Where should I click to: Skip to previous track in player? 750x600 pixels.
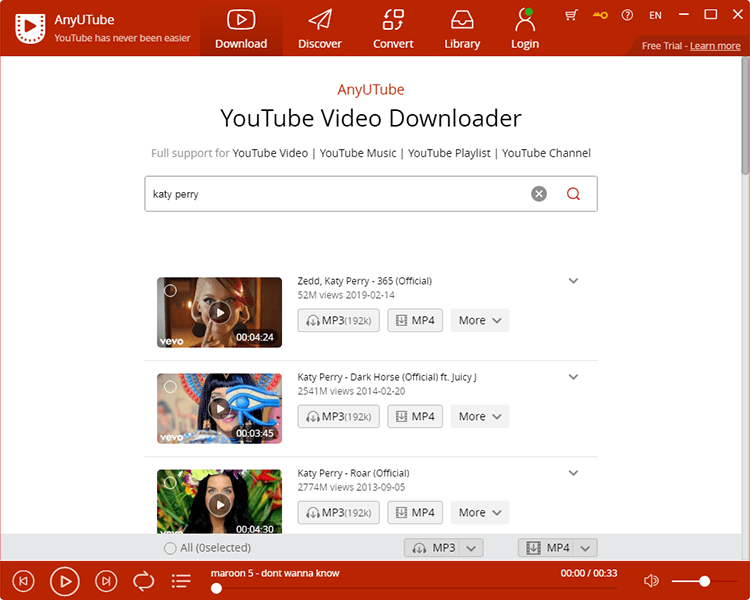coord(23,581)
